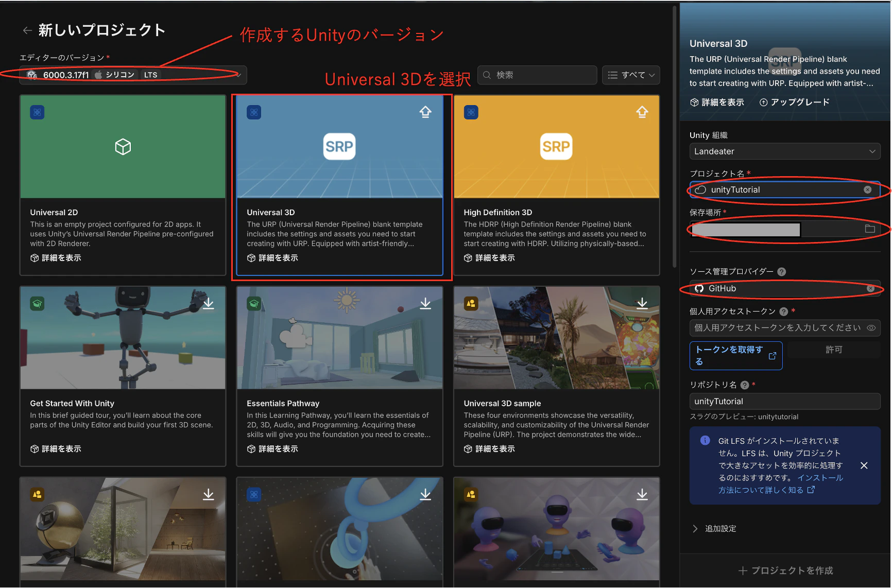This screenshot has width=892, height=588.
Task: Click upgrade arrow icon on High Definition 3D card
Action: [x=642, y=112]
